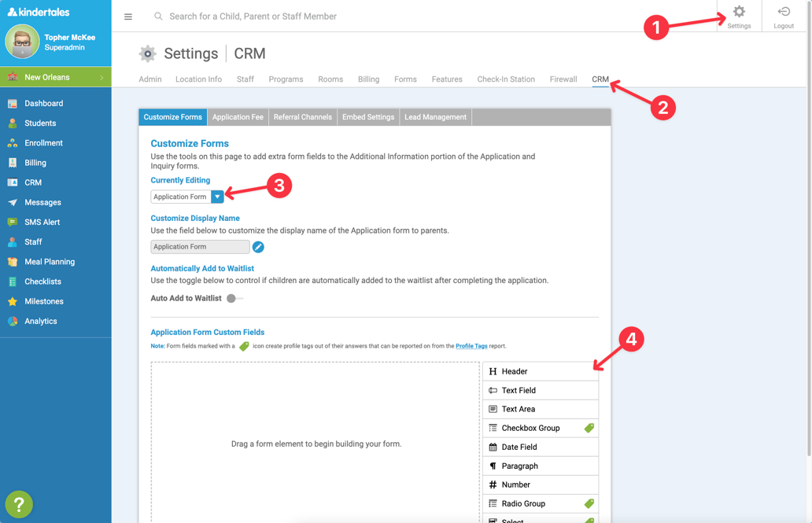
Task: Click the hamburger menu next to search
Action: 127,16
